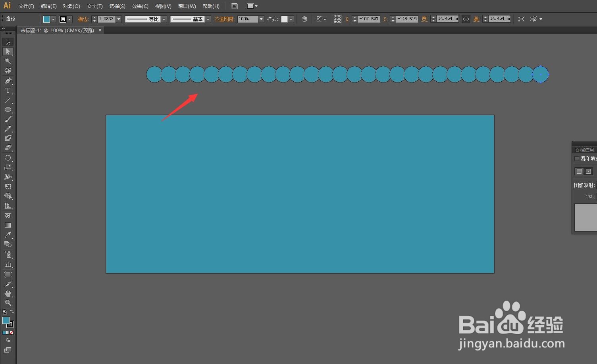This screenshot has width=597, height=364.
Task: Select the Direct Selection tool
Action: click(8, 52)
